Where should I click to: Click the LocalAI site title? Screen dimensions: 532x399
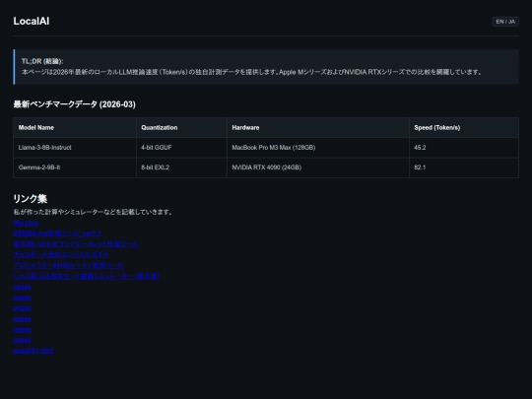coord(32,21)
